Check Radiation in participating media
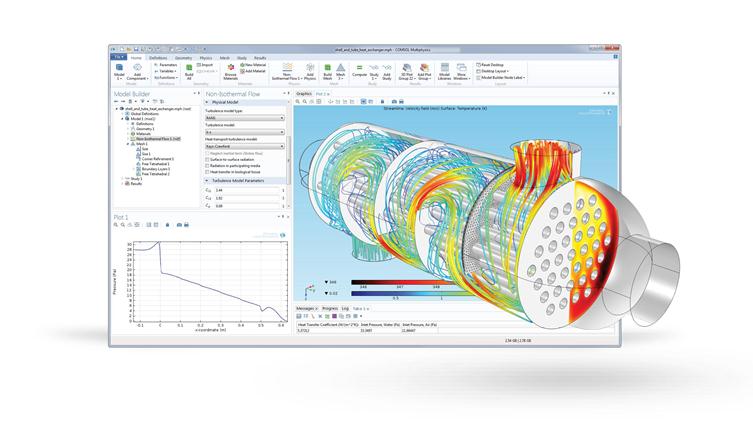 point(205,165)
